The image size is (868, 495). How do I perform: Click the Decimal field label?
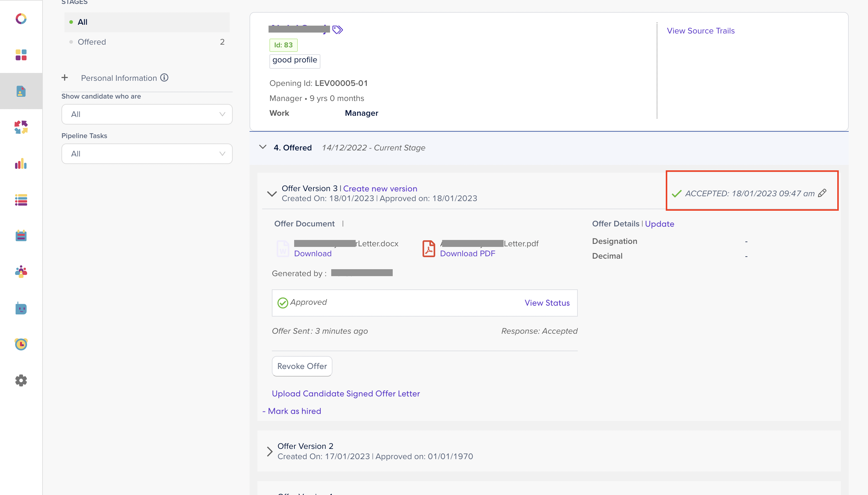[x=607, y=256]
